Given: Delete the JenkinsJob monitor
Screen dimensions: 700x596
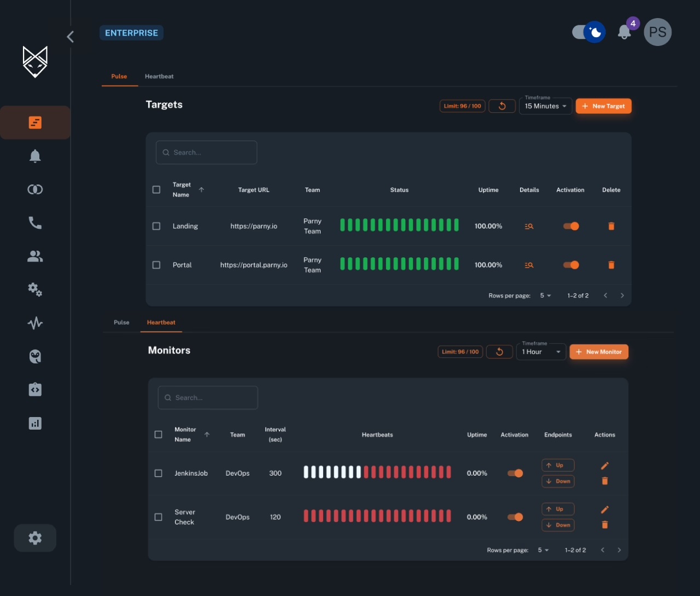Looking at the screenshot, I should [605, 481].
